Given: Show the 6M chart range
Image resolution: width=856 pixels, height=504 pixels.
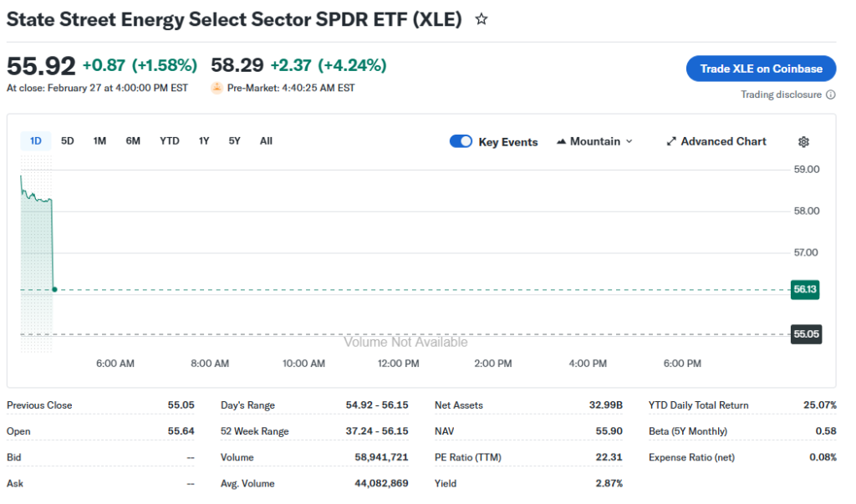Looking at the screenshot, I should (133, 141).
